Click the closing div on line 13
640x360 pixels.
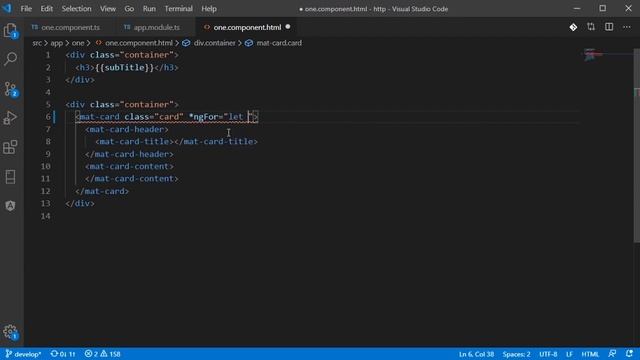coord(80,203)
